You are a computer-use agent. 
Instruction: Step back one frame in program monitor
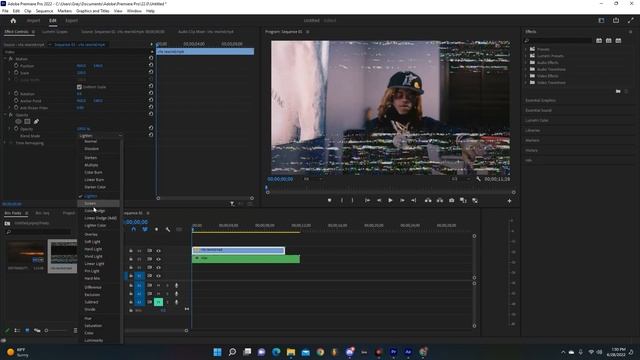point(379,200)
